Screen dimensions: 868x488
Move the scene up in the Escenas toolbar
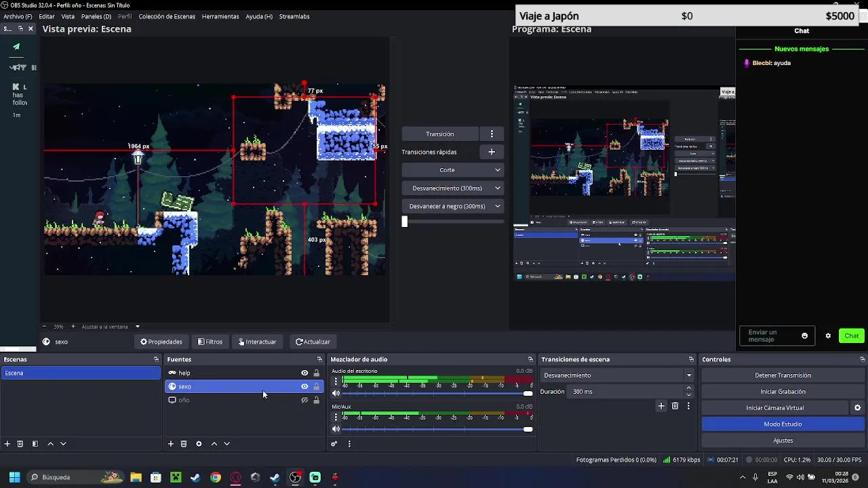(x=50, y=444)
